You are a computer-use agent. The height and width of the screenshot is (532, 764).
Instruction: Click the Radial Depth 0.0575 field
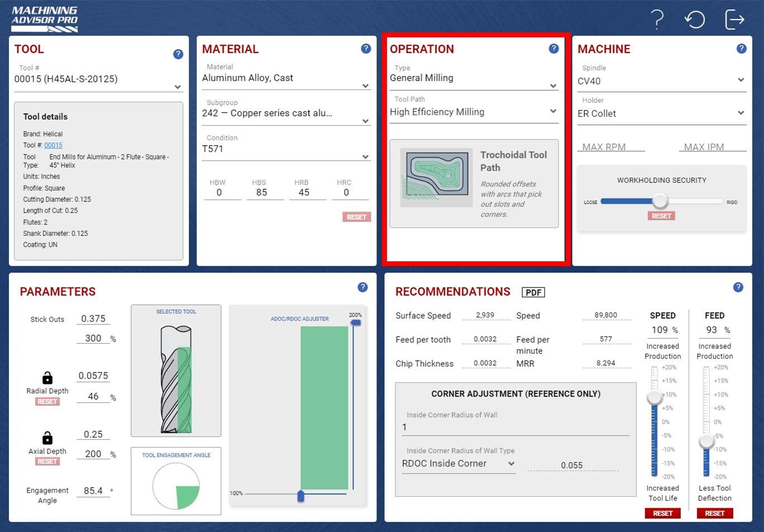coord(93,376)
